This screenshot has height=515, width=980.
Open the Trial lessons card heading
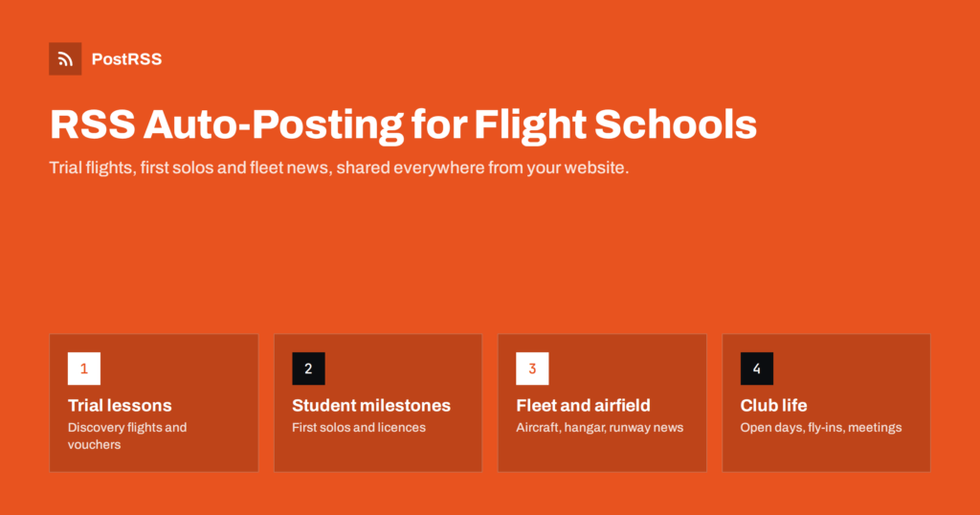pos(120,405)
